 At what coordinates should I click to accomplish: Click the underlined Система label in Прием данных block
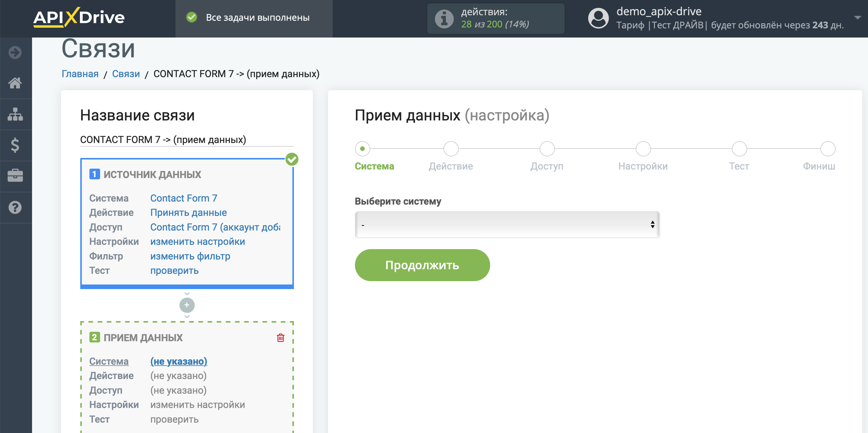coord(109,361)
